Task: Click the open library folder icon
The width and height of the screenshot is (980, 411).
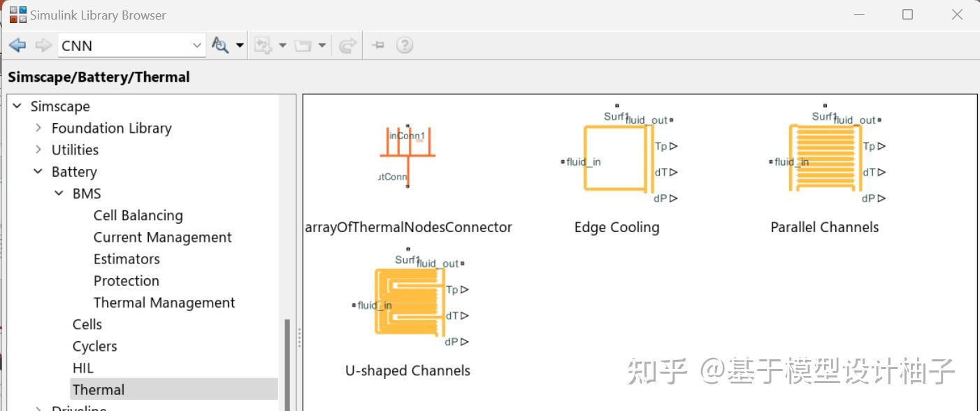Action: 303,45
